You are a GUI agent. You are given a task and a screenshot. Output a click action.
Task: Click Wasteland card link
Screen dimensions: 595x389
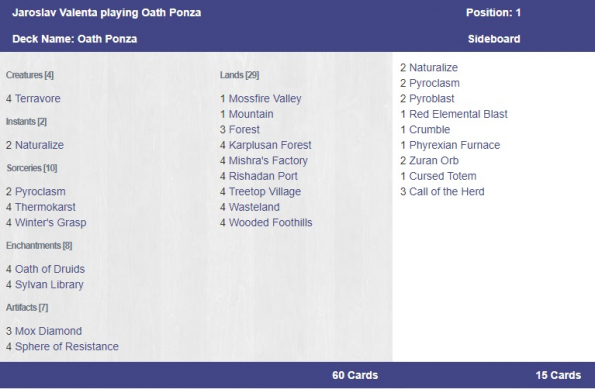[x=254, y=207]
